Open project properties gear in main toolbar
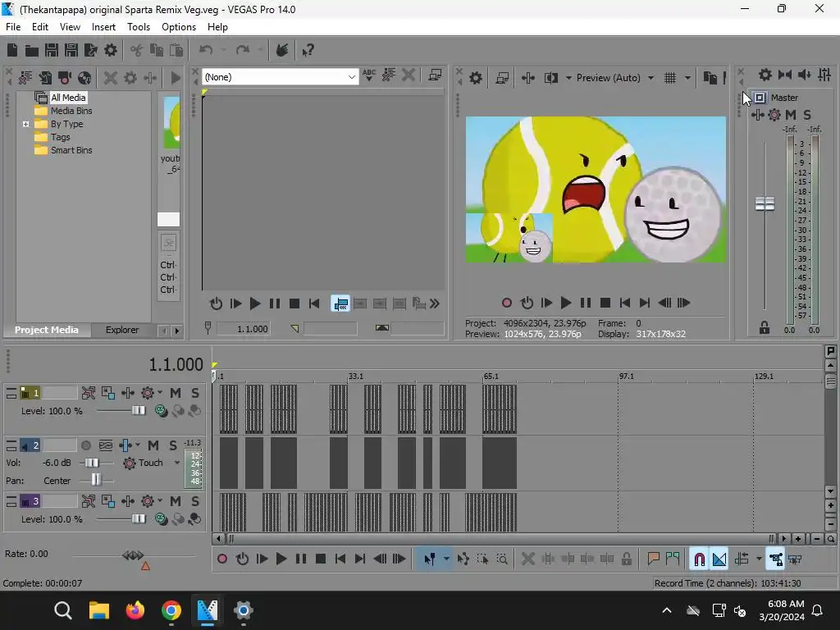The height and width of the screenshot is (630, 840). coord(111,50)
